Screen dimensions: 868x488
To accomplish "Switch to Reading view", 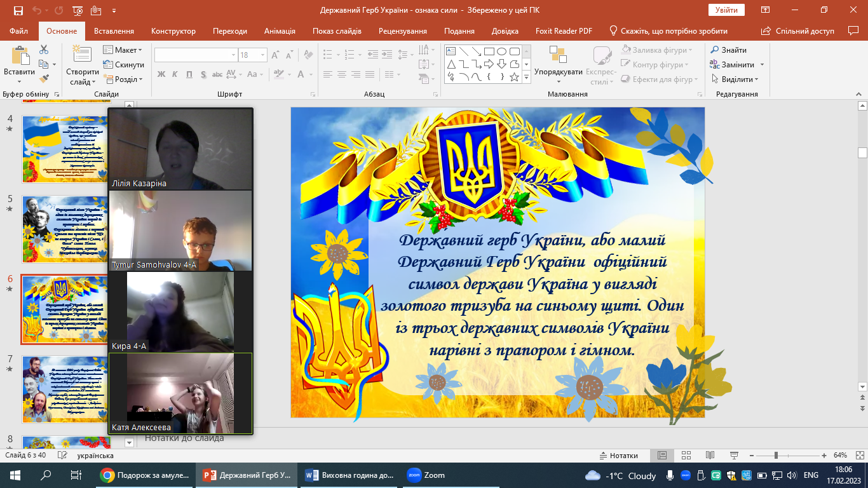I will (709, 456).
